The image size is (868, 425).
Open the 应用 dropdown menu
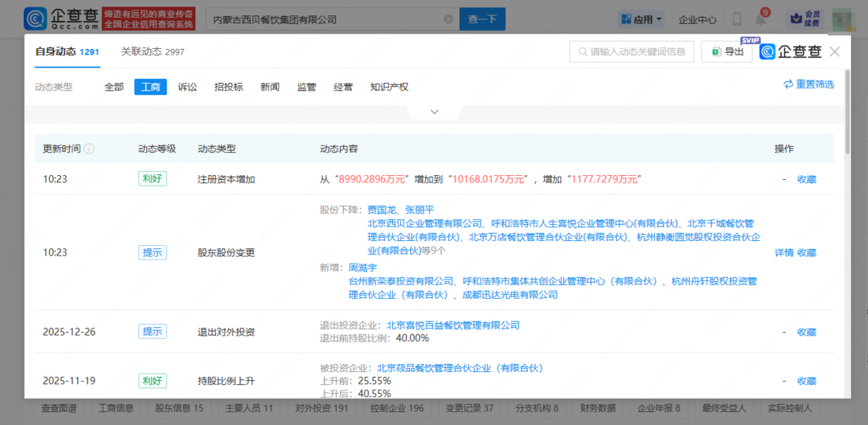click(641, 19)
